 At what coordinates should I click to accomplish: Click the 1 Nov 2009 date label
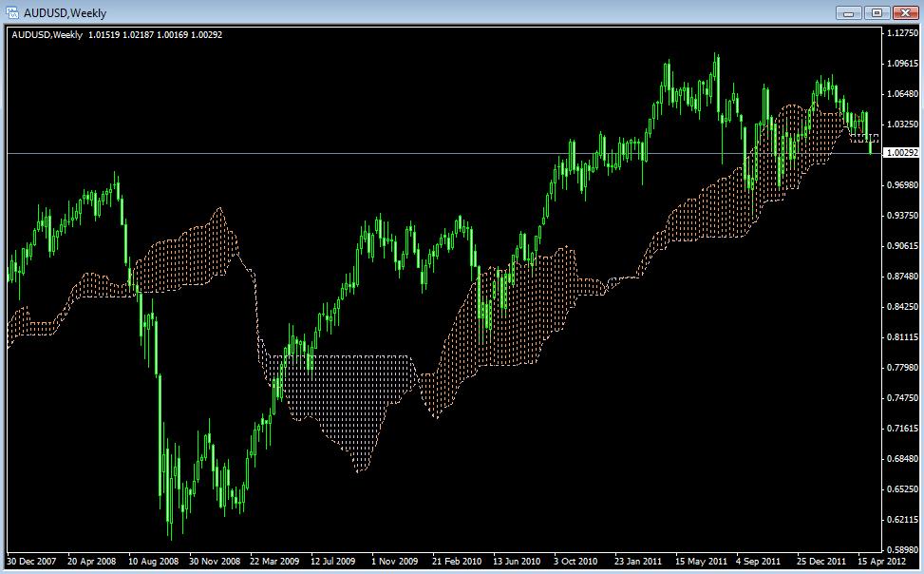click(x=394, y=561)
